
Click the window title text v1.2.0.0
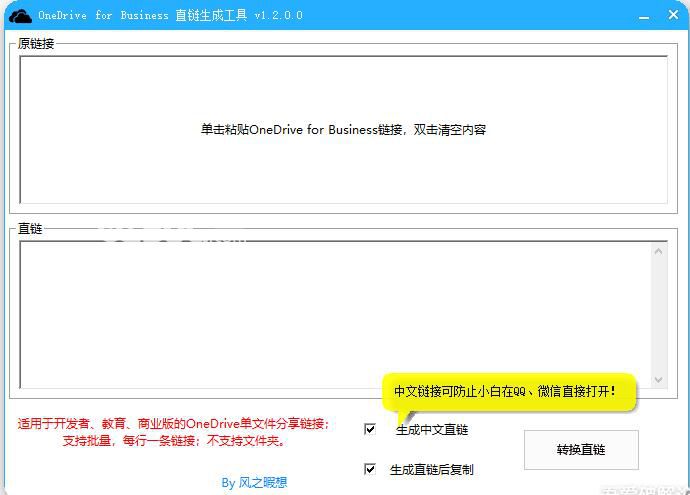[x=279, y=15]
